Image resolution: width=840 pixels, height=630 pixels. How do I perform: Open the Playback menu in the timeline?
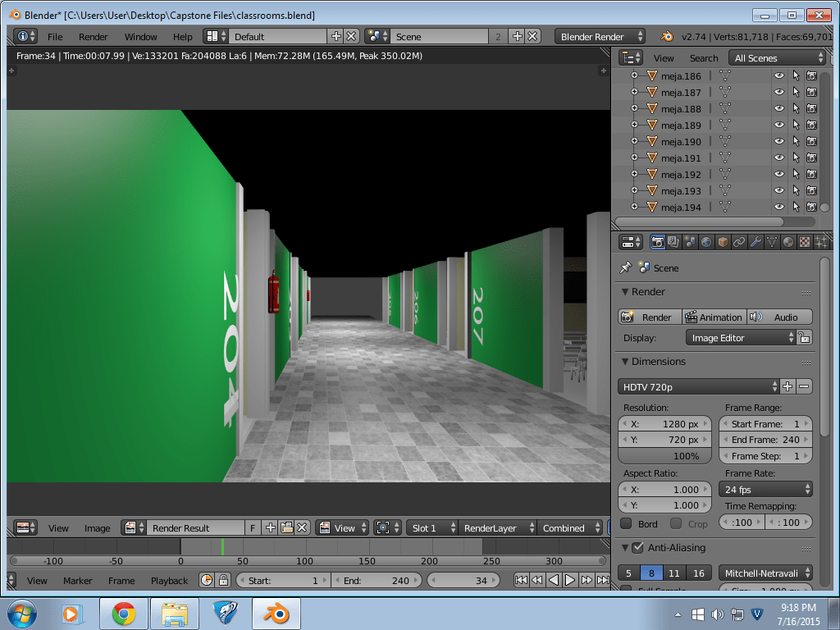coord(168,580)
